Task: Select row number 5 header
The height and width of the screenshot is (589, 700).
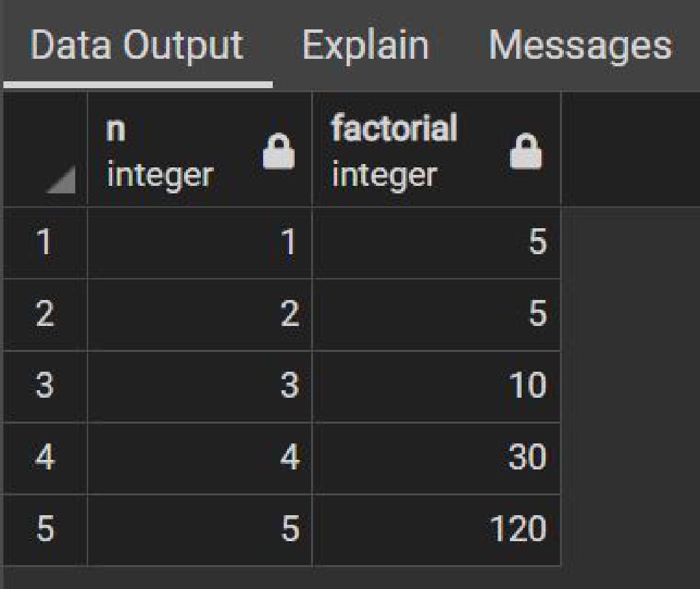Action: [x=44, y=530]
